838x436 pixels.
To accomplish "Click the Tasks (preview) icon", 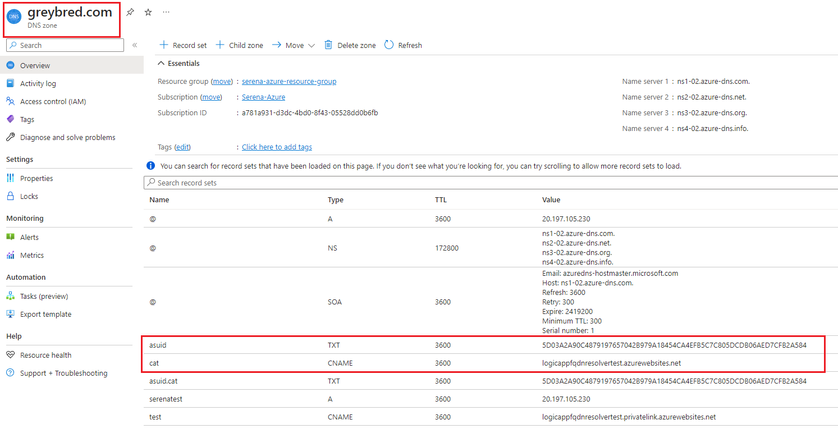I will [10, 295].
